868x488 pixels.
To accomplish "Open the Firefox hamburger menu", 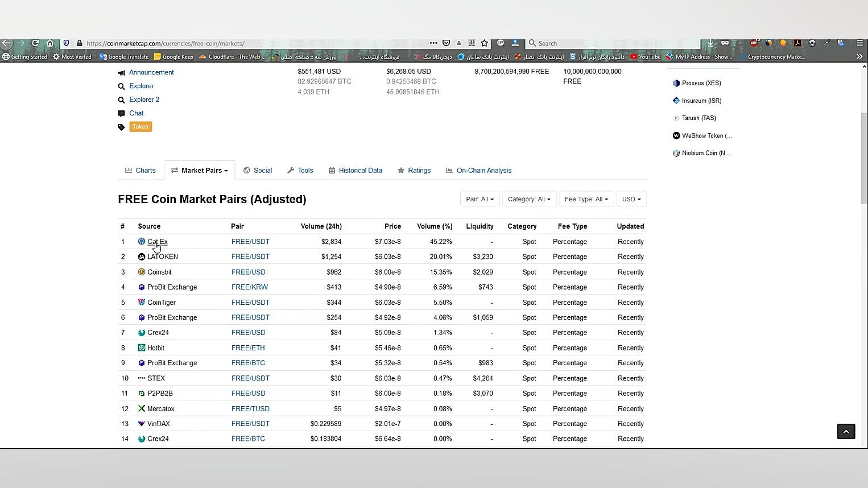I will tap(859, 43).
